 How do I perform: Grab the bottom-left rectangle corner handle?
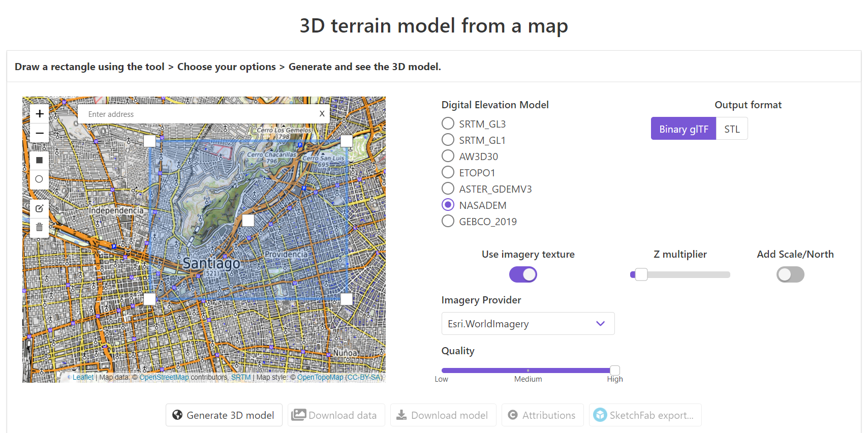(149, 299)
